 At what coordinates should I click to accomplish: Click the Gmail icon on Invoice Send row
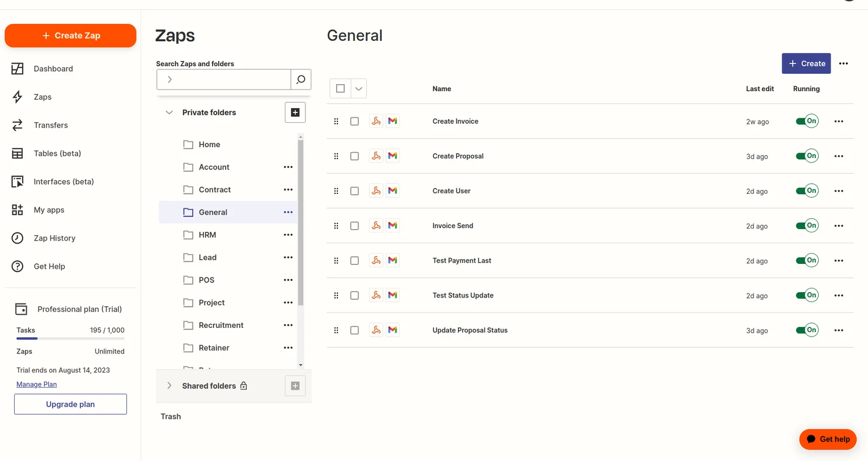393,225
